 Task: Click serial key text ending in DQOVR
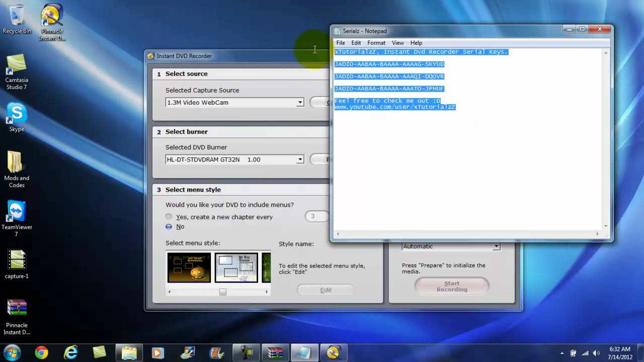click(x=389, y=76)
